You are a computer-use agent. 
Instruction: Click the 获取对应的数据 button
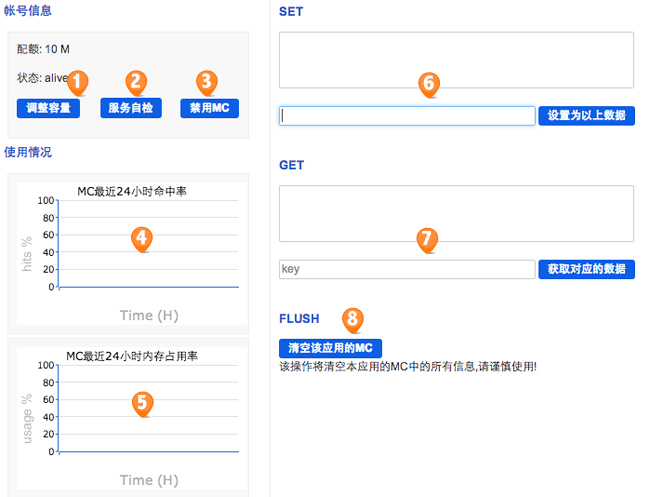pyautogui.click(x=586, y=269)
